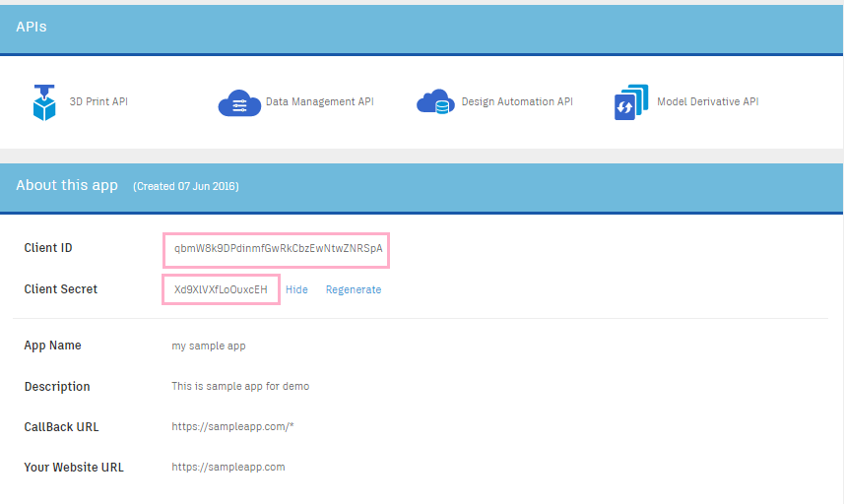Image resolution: width=844 pixels, height=504 pixels.
Task: Click the 'APIs' section header
Action: [x=32, y=27]
